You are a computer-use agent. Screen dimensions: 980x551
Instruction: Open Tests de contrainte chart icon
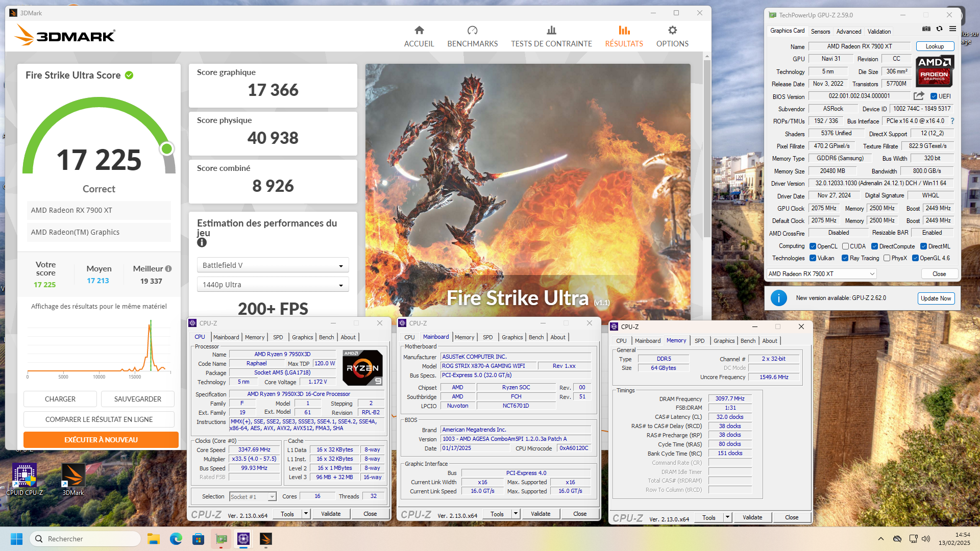coord(551,30)
